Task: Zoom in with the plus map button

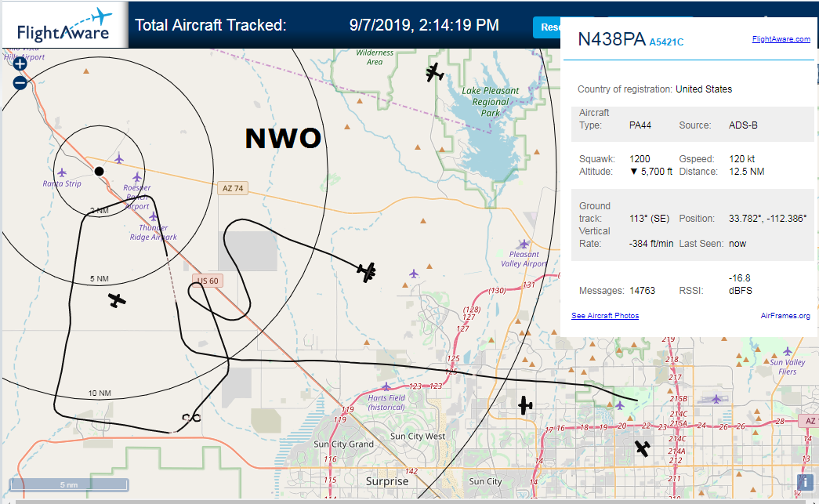Action: coord(20,63)
